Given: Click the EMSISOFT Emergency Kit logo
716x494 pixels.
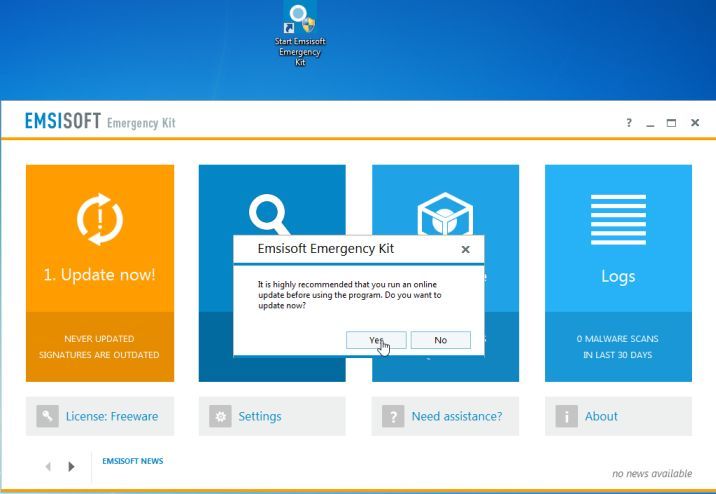Looking at the screenshot, I should coord(100,121).
